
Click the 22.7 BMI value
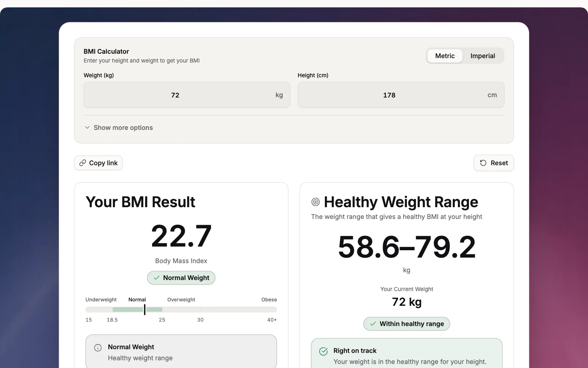pos(181,236)
